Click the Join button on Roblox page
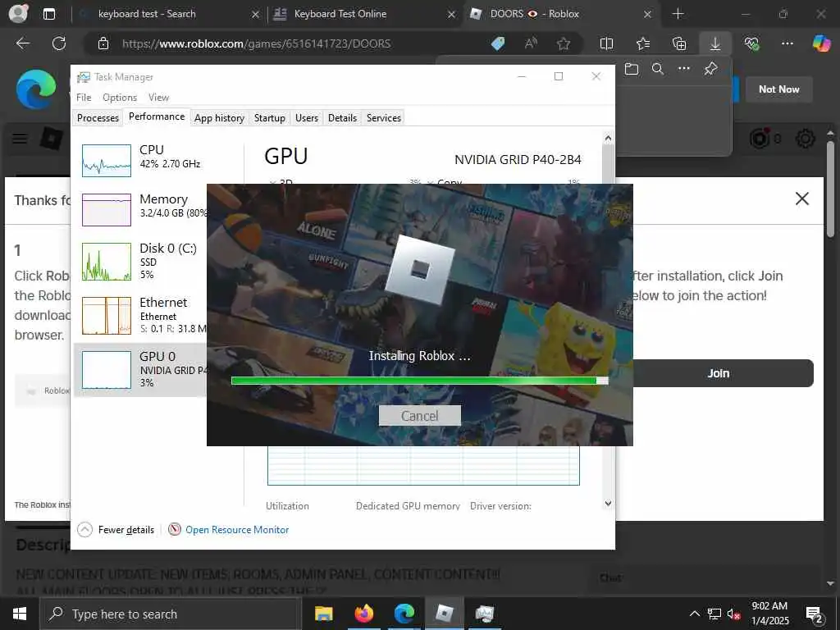840x630 pixels. click(719, 373)
